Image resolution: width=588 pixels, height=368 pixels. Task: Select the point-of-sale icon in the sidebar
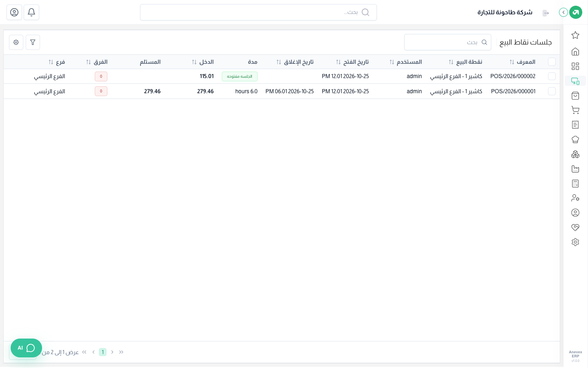pos(575,81)
